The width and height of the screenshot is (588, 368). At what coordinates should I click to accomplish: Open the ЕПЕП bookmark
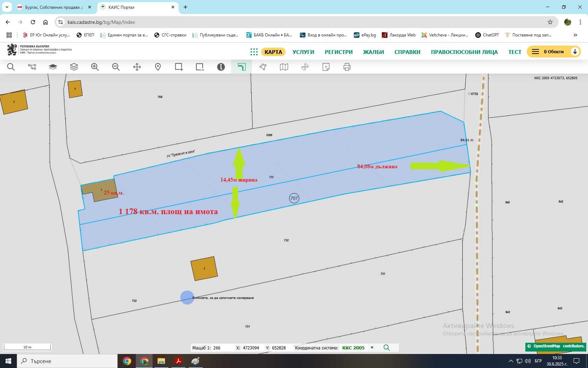pos(85,35)
